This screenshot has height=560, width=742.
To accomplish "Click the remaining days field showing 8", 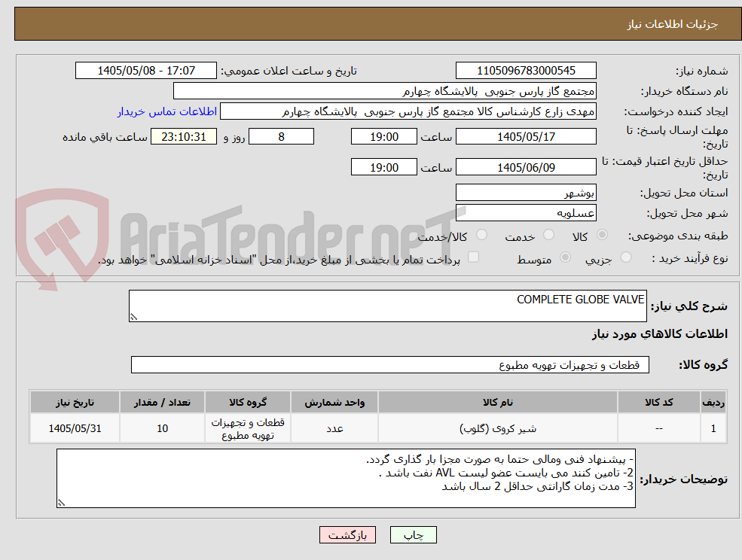I will pos(281,137).
